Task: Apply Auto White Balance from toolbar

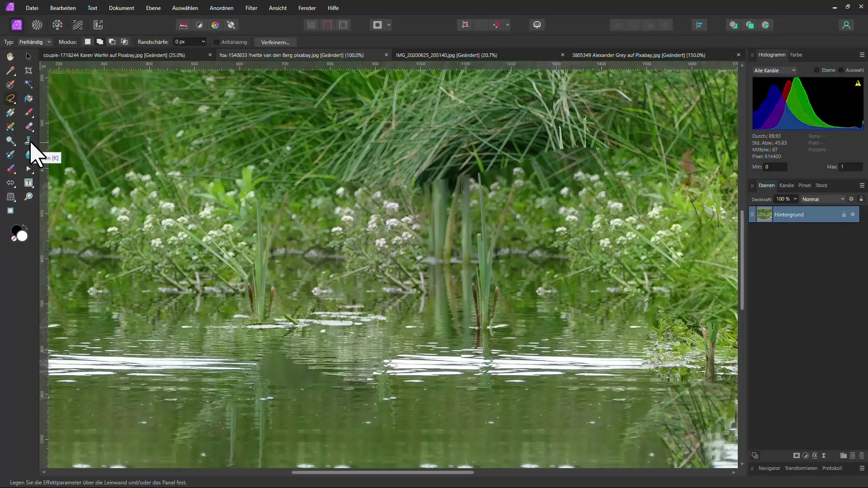Action: [x=231, y=25]
